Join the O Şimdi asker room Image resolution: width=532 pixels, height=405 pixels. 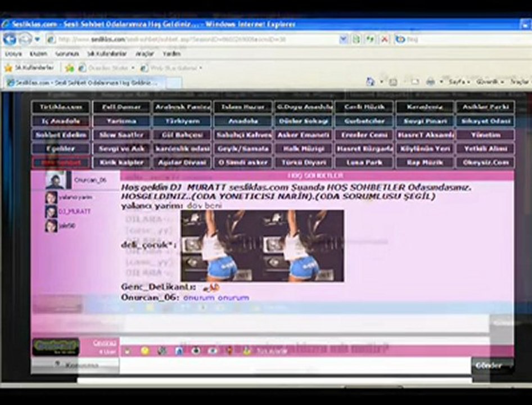(x=243, y=162)
